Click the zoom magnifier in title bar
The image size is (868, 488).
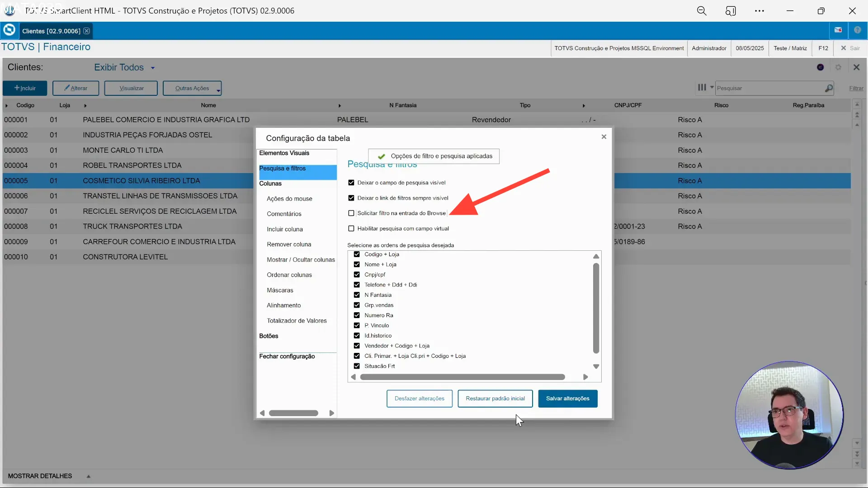pos(702,11)
